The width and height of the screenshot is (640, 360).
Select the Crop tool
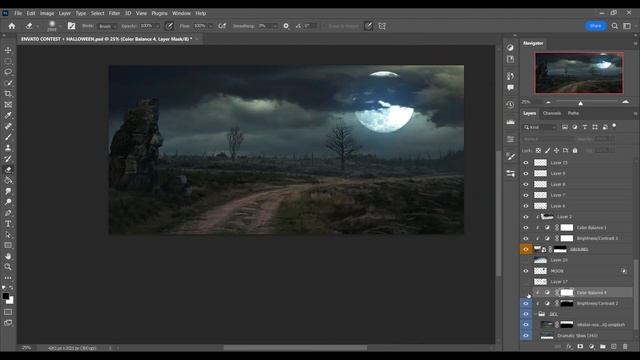[8, 94]
